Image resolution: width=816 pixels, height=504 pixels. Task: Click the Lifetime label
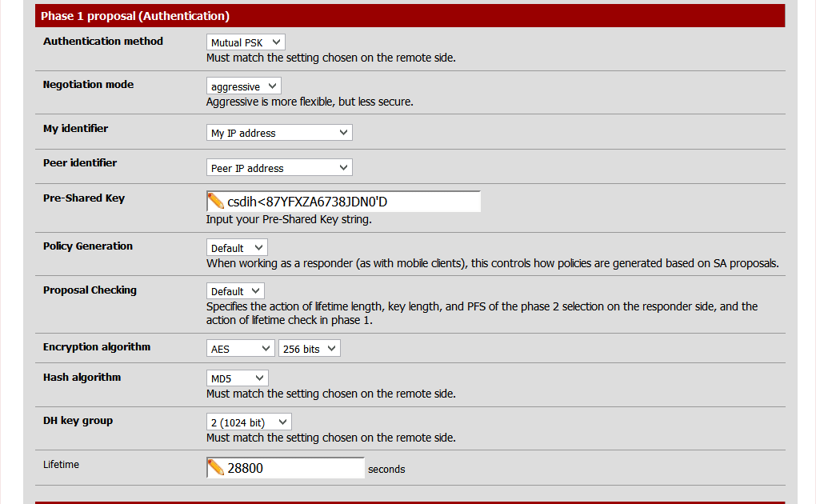click(62, 465)
